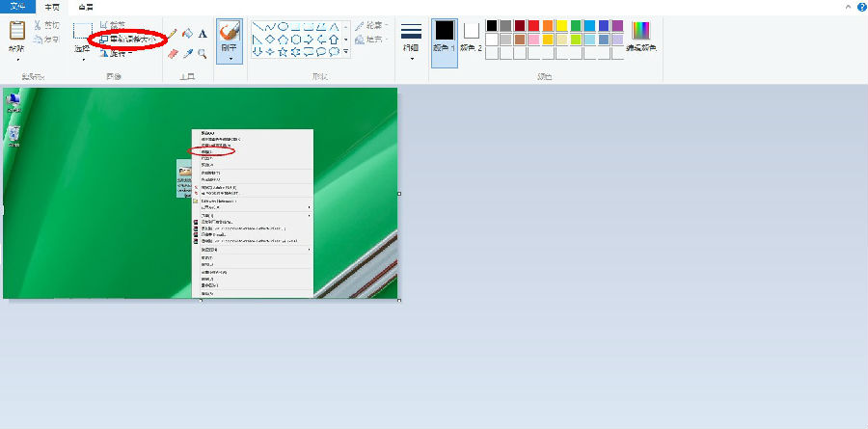Select the Magnifier tool
Screen dimensions: 868x429
click(202, 54)
